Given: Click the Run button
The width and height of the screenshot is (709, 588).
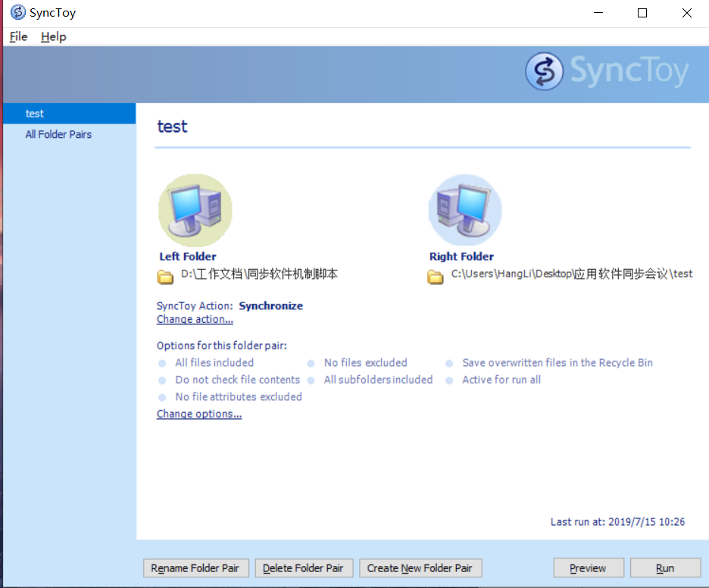Looking at the screenshot, I should coord(665,568).
